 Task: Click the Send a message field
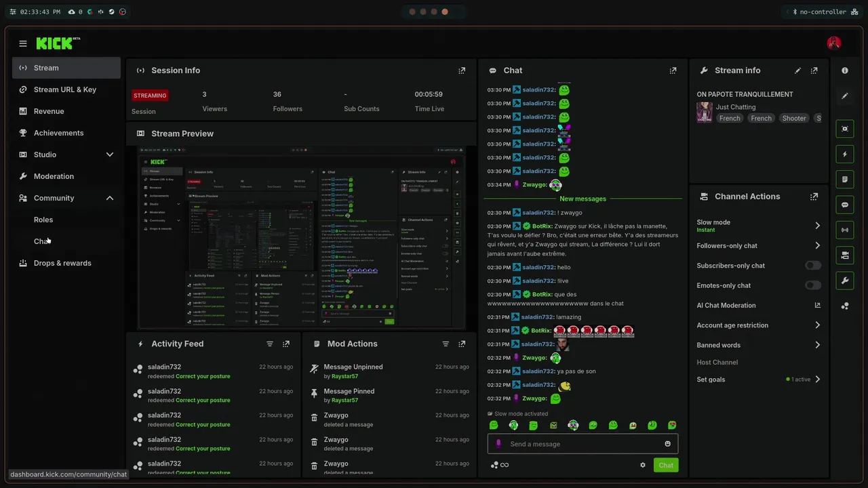pos(583,444)
